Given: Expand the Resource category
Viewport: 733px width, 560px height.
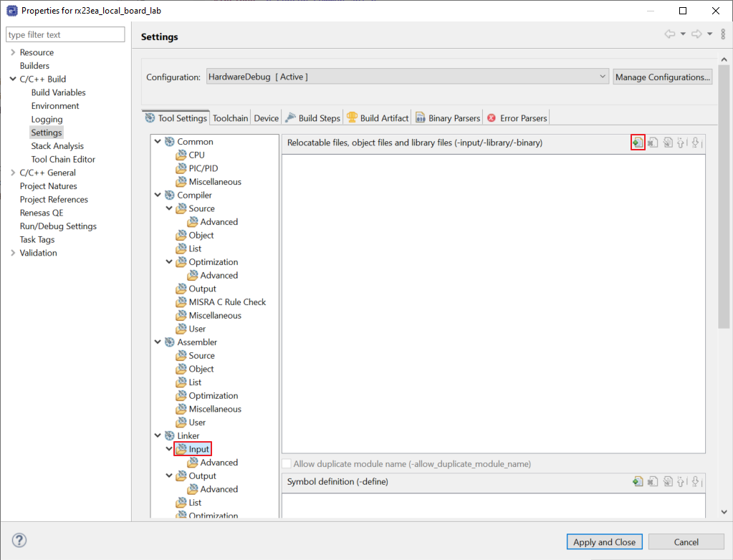Looking at the screenshot, I should tap(13, 52).
